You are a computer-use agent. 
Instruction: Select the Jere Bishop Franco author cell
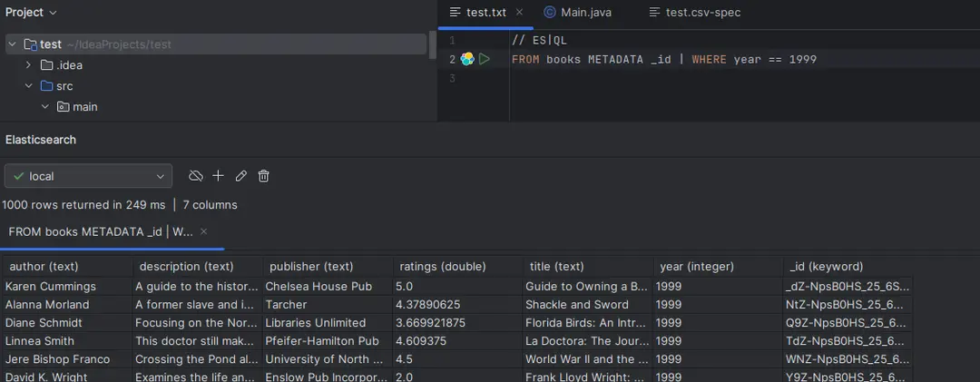(x=67, y=359)
